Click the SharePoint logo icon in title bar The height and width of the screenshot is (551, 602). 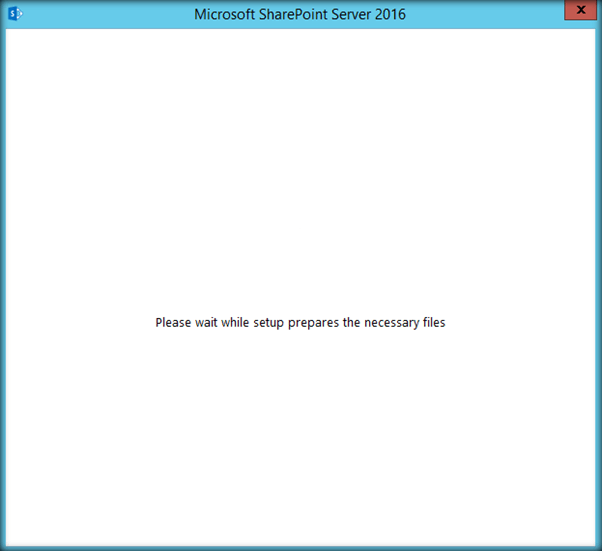click(x=15, y=14)
